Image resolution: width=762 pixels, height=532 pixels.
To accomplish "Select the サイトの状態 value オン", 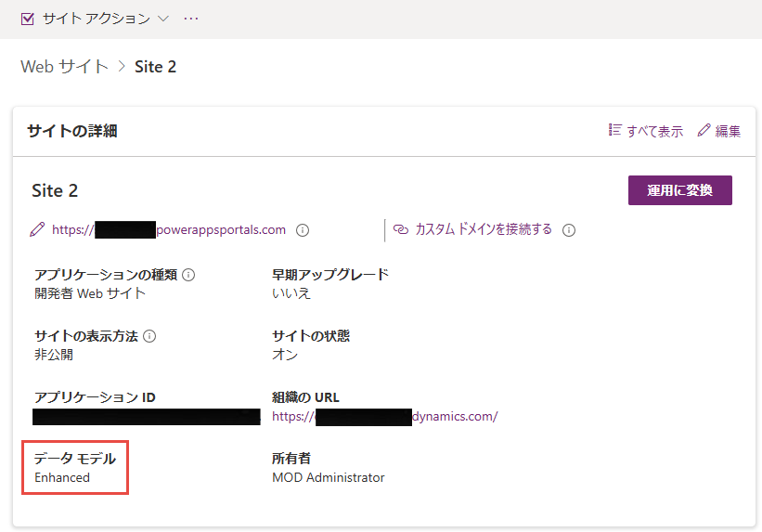I will coord(285,355).
